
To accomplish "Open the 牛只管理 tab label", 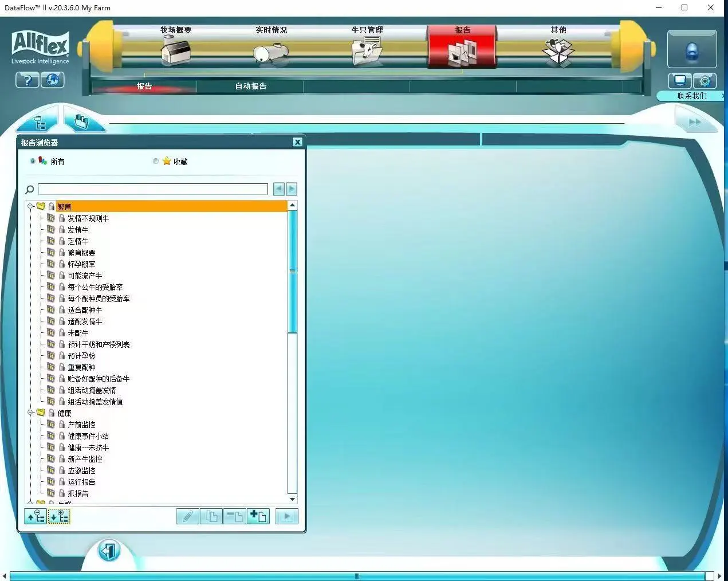I will [x=367, y=30].
